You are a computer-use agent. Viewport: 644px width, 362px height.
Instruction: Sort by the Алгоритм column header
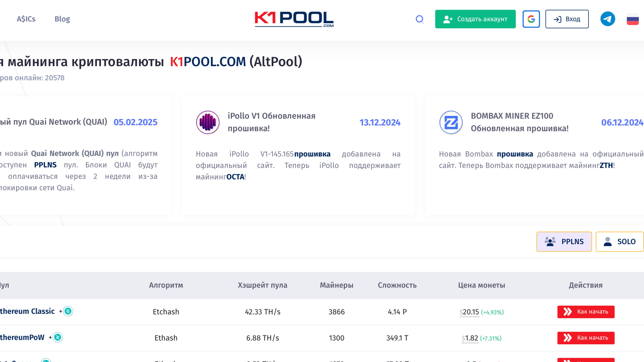pyautogui.click(x=166, y=285)
